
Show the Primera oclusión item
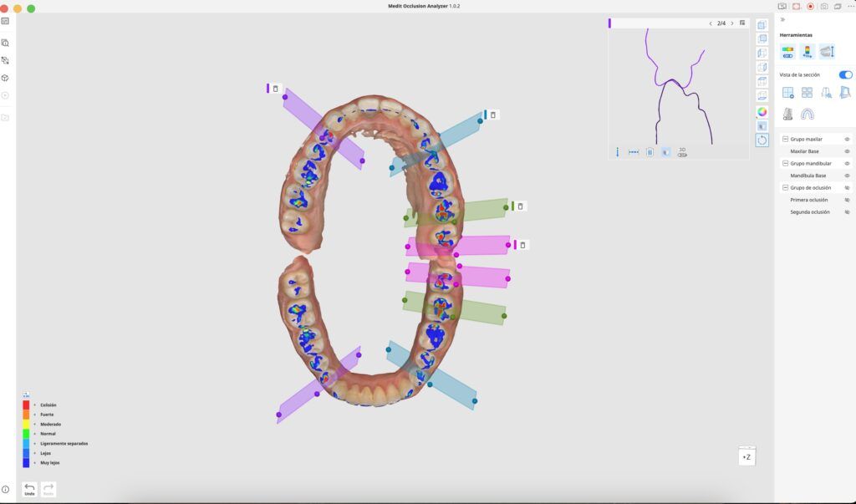tap(848, 200)
